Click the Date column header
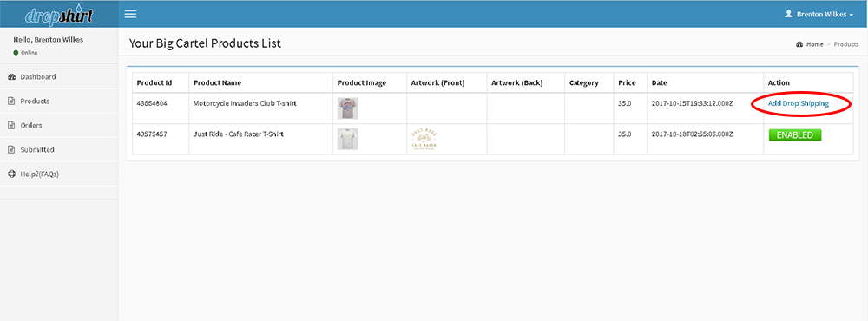 pos(660,83)
